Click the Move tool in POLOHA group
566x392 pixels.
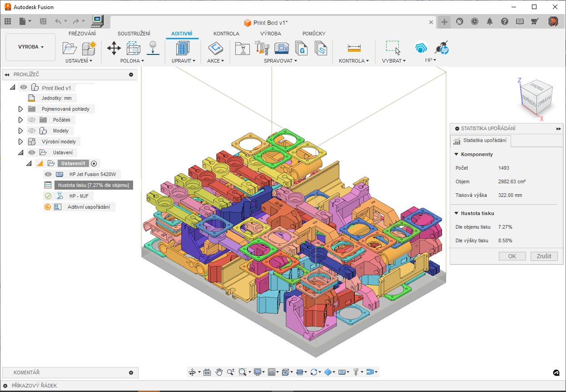[x=114, y=48]
